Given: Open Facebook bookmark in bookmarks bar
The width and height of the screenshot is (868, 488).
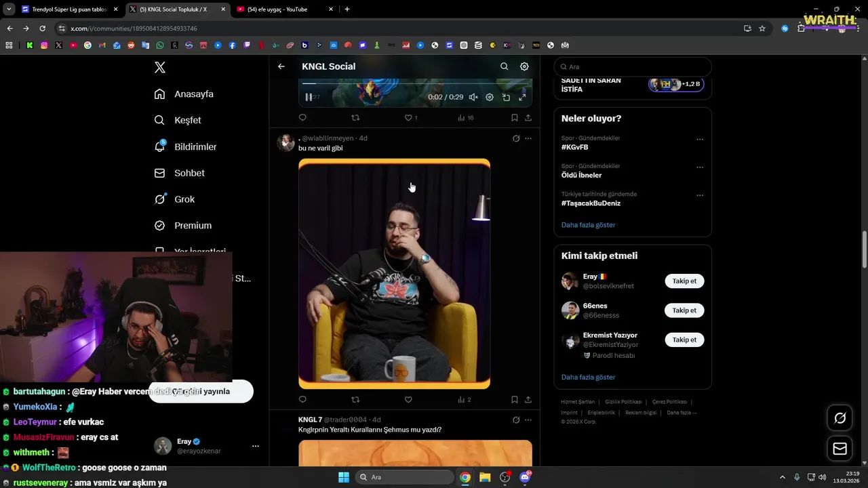Looking at the screenshot, I should tap(233, 45).
